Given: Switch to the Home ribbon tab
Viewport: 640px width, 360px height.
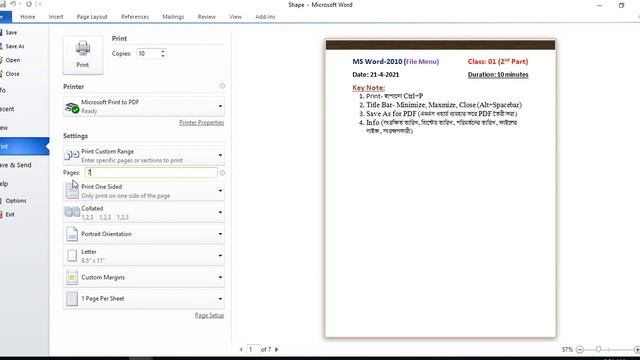Looking at the screenshot, I should pyautogui.click(x=28, y=17).
